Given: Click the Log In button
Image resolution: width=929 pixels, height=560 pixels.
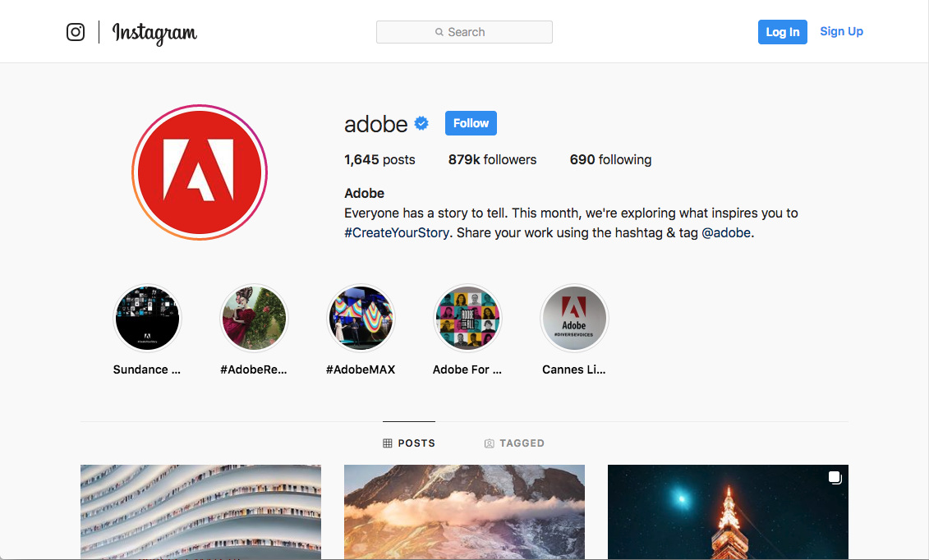Looking at the screenshot, I should click(783, 32).
